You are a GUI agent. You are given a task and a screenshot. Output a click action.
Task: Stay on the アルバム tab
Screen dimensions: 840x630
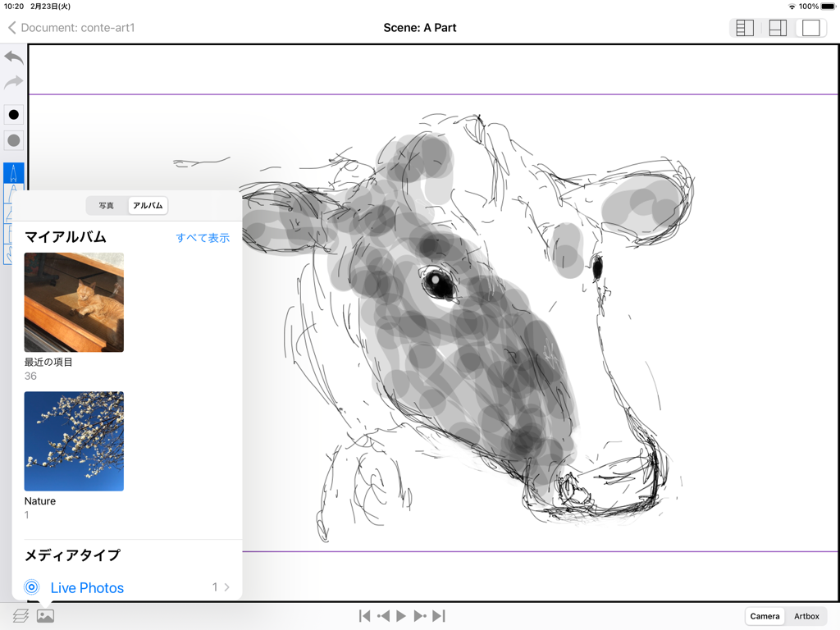(147, 205)
